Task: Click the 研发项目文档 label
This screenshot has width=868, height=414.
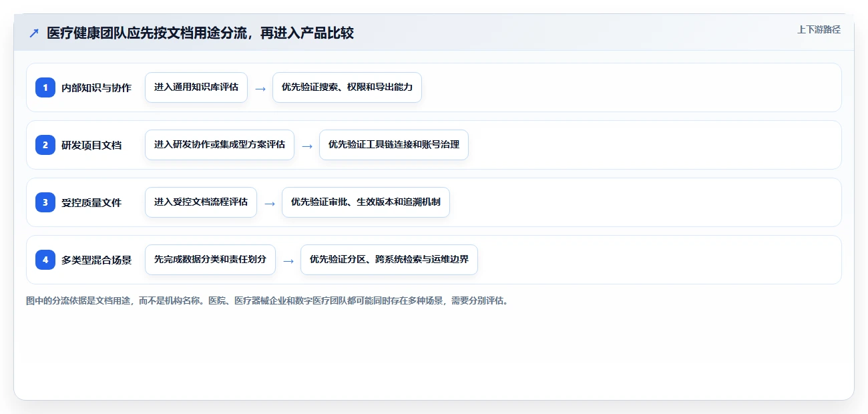Action: point(91,145)
